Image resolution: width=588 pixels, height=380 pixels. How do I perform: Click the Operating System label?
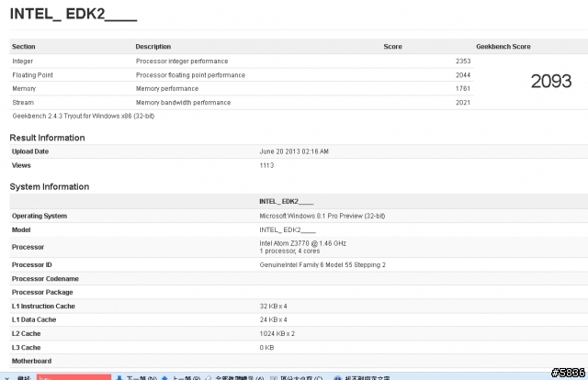pos(40,216)
